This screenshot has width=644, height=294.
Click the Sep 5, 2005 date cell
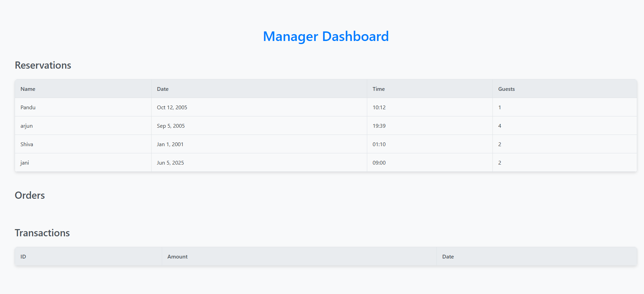click(171, 126)
